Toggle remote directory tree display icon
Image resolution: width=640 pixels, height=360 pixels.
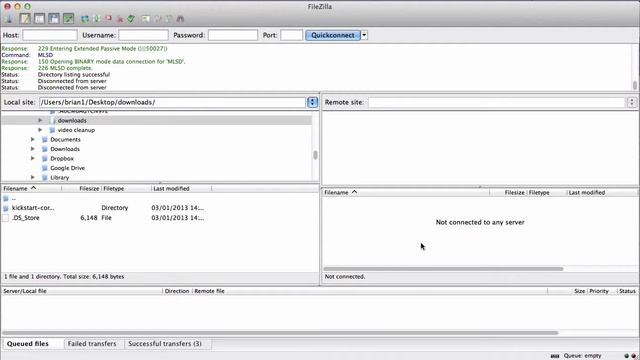[53, 18]
